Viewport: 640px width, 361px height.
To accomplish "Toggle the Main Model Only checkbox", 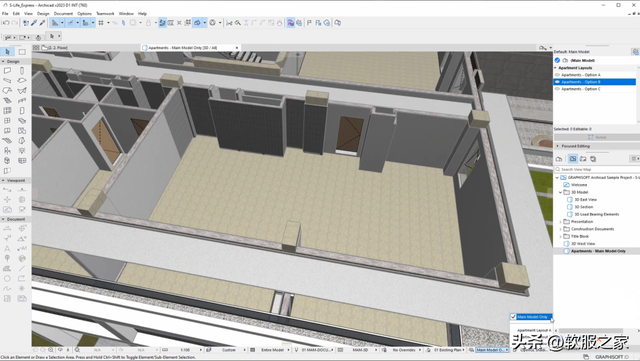I will [x=513, y=317].
